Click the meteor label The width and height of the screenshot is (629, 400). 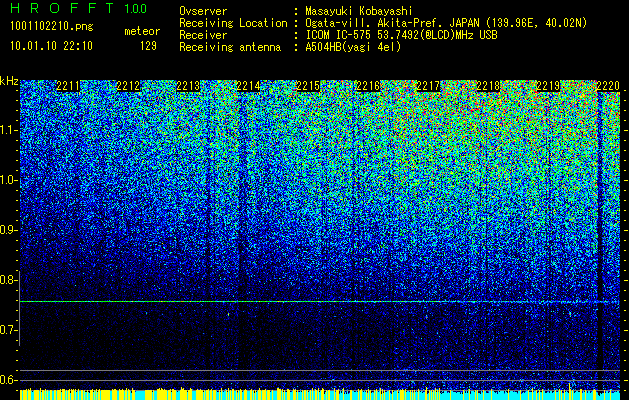coord(142,31)
